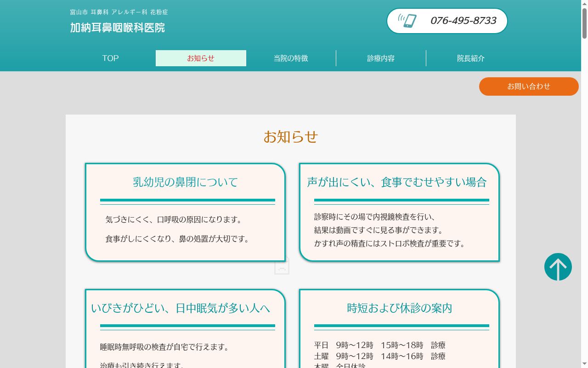This screenshot has height=368, width=588.
Task: Open 声が出にくい、食事でむせやすい場合 card heading
Action: (x=397, y=182)
